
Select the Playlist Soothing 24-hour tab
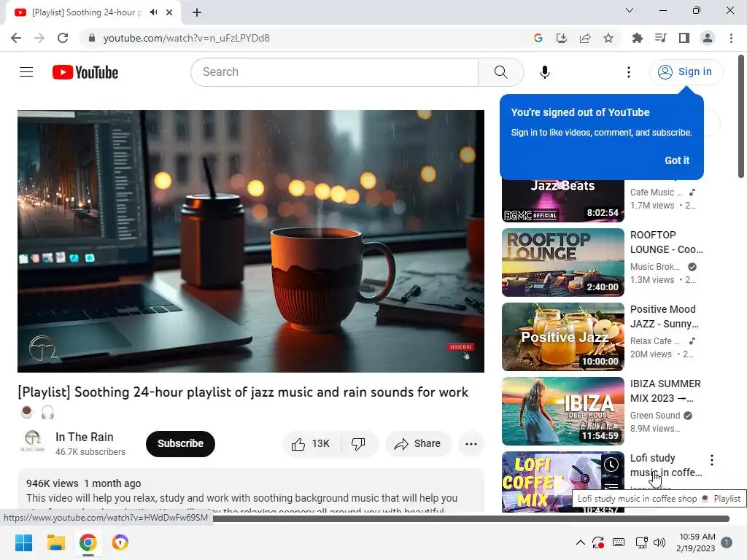(93, 12)
